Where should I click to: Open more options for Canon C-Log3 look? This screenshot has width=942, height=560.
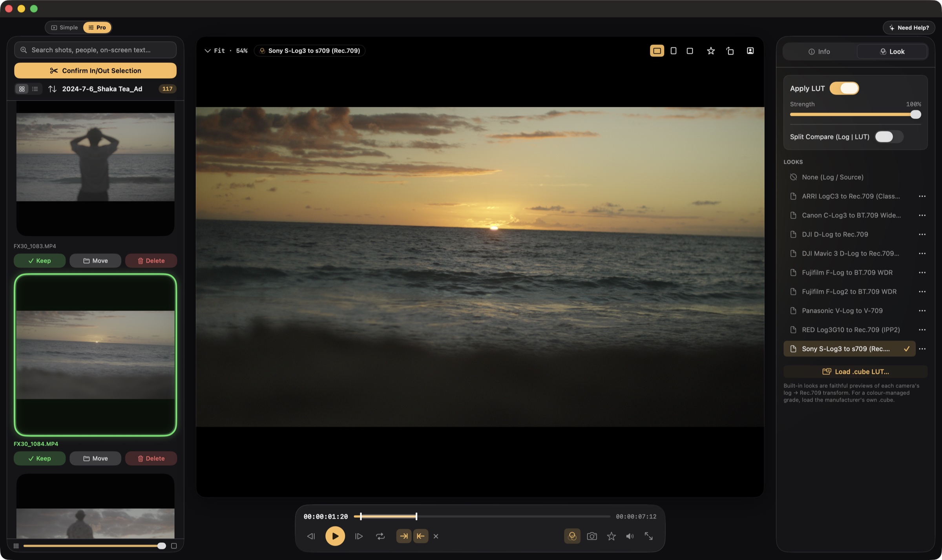[922, 215]
